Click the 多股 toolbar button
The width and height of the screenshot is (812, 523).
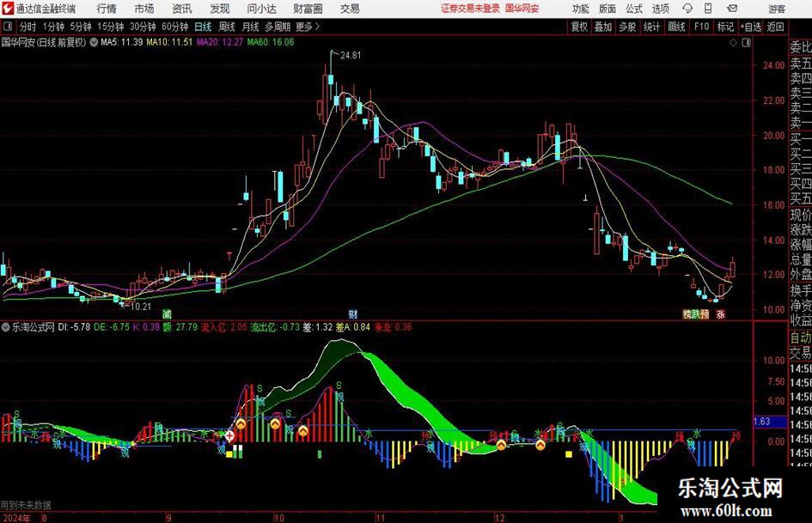point(627,27)
